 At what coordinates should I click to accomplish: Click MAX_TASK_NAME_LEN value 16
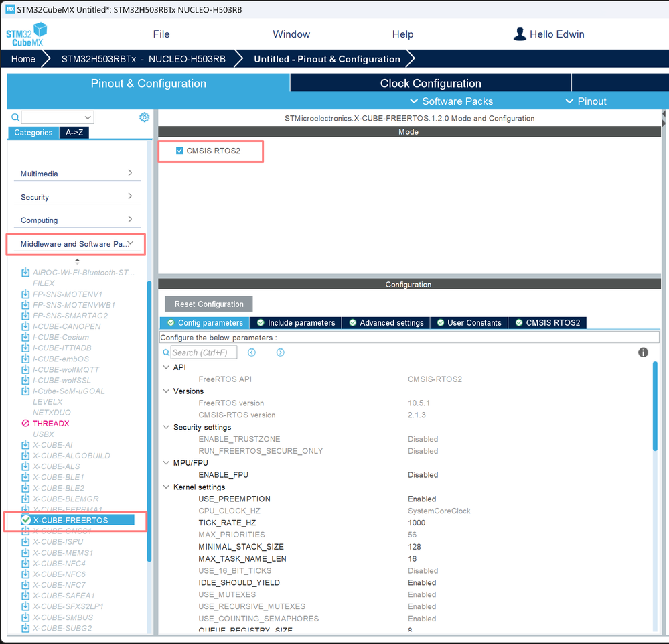click(x=412, y=559)
